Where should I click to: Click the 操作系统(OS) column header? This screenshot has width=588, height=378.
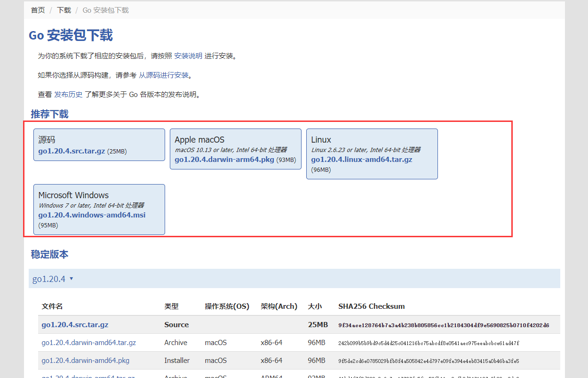(x=227, y=306)
